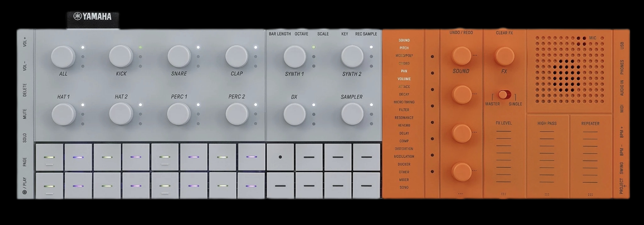The width and height of the screenshot is (644, 225).
Task: Select COMP in the parameter list
Action: tap(404, 141)
